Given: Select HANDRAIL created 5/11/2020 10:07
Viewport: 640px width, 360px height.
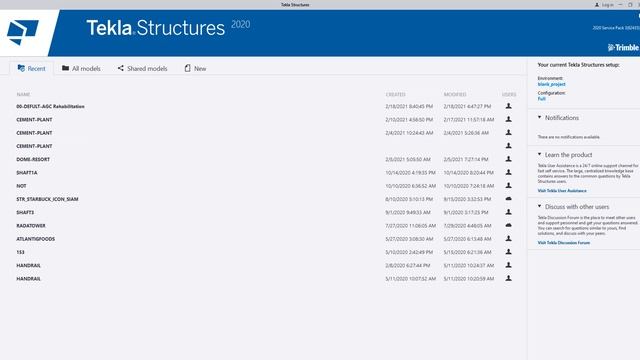Looking at the screenshot, I should click(266, 278).
